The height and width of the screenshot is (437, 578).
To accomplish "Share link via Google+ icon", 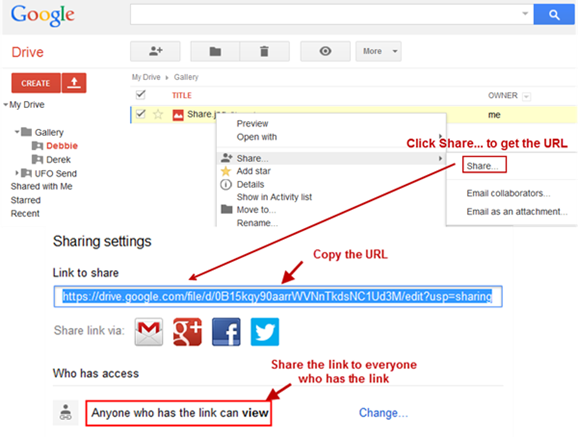I will (x=188, y=332).
